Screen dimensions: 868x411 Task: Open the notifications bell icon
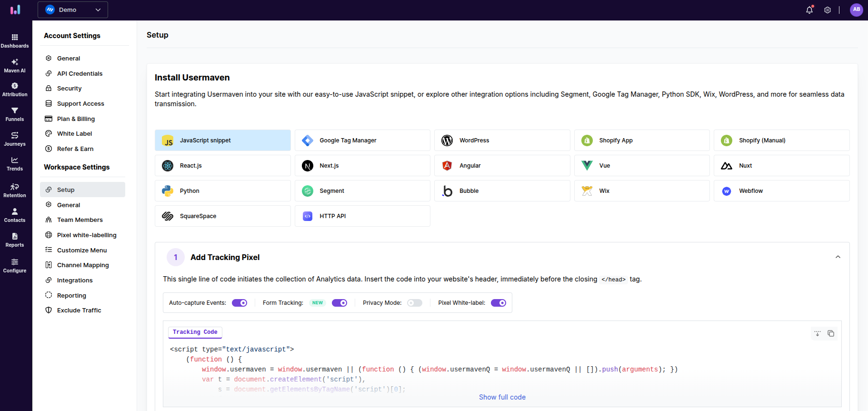809,10
